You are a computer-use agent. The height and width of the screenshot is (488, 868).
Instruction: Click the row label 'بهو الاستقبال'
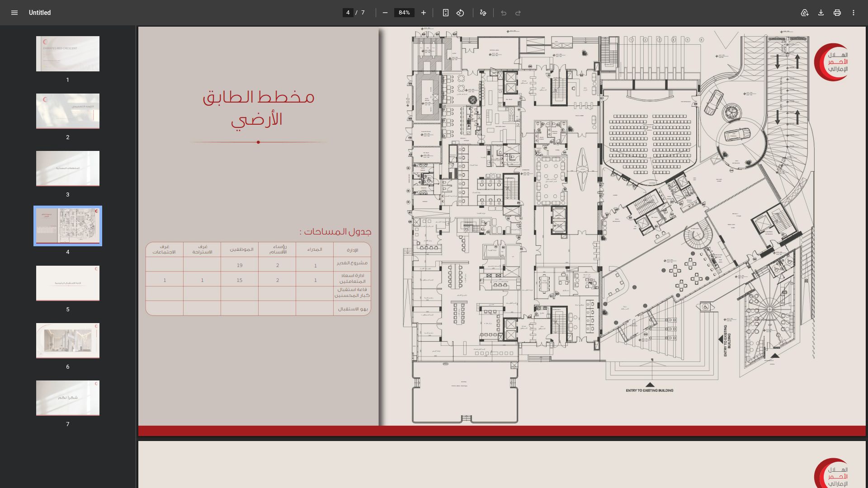click(x=353, y=309)
